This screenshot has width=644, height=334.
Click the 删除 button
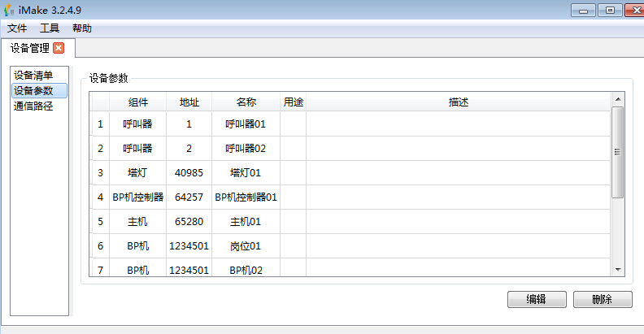click(x=603, y=299)
